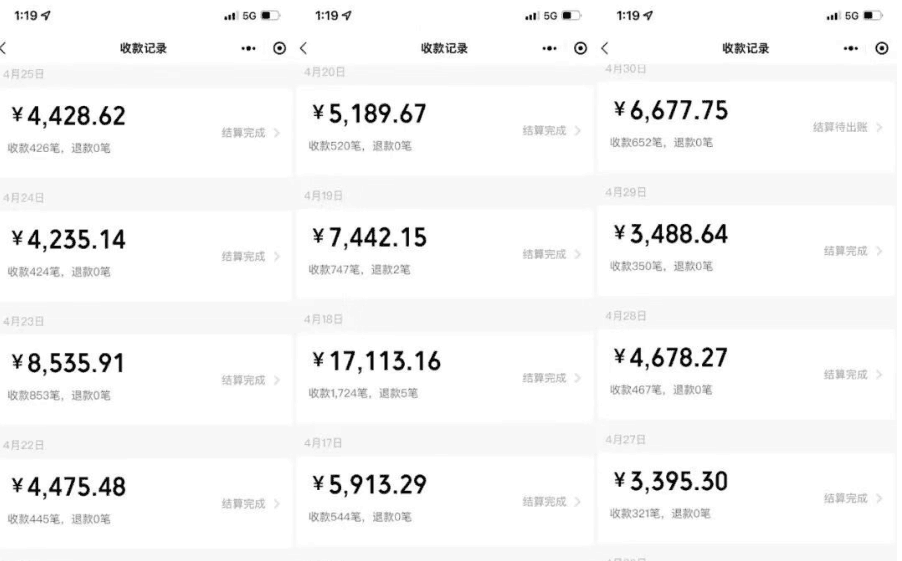Expand the ¥8,535.91 record chevron
The height and width of the screenshot is (561, 902).
tap(277, 380)
